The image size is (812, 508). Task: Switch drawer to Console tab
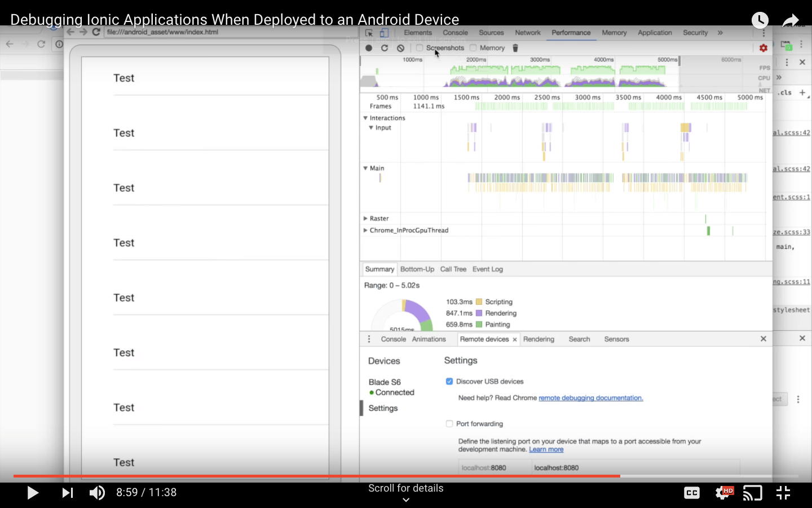pos(394,339)
